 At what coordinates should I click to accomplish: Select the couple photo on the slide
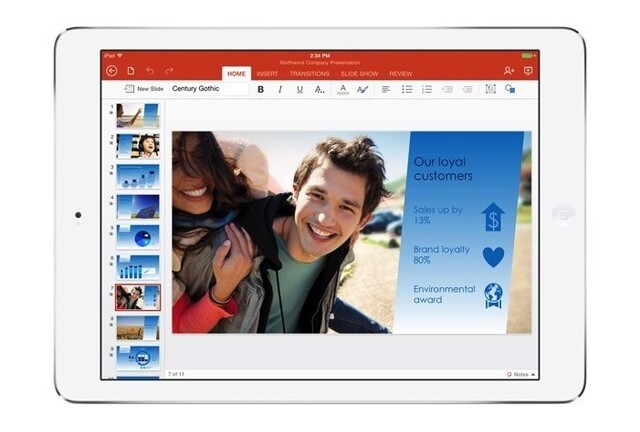coord(286,232)
